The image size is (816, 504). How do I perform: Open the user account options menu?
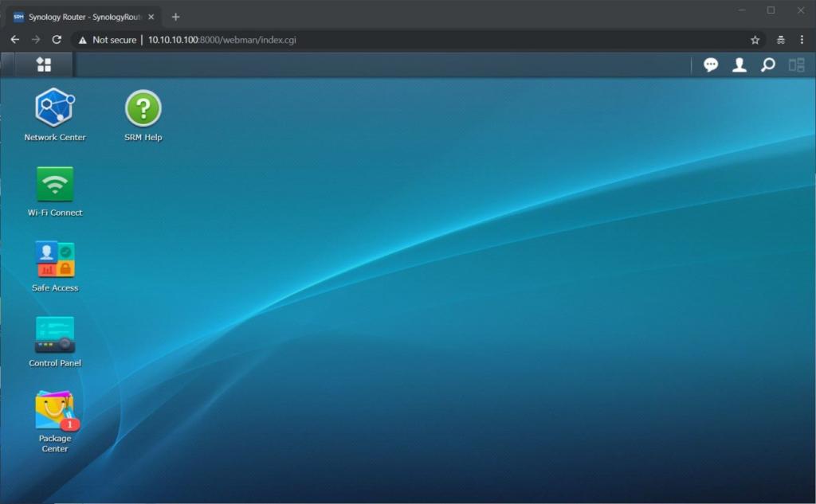(739, 64)
